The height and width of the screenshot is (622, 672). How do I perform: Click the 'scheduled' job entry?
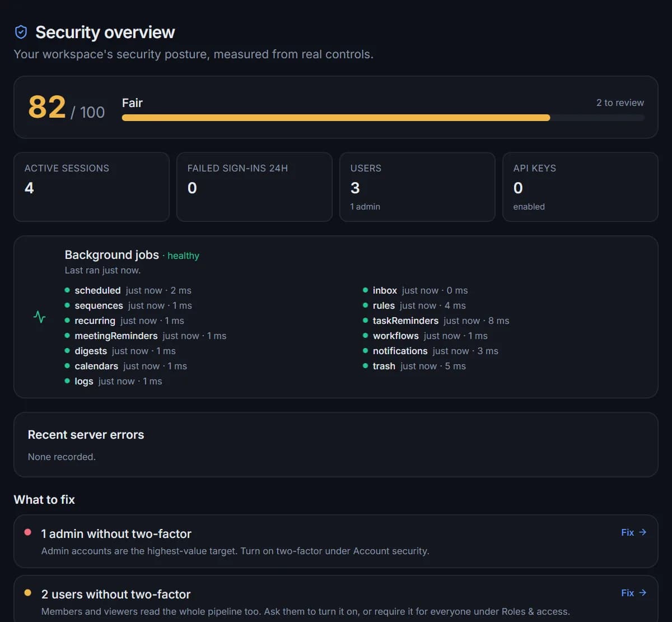[128, 290]
